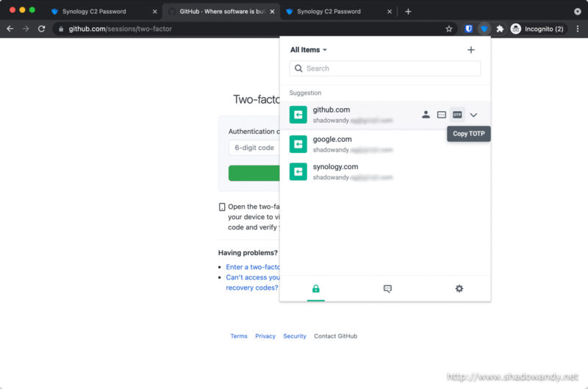
Task: Click the Search field in password popup
Action: (x=385, y=68)
